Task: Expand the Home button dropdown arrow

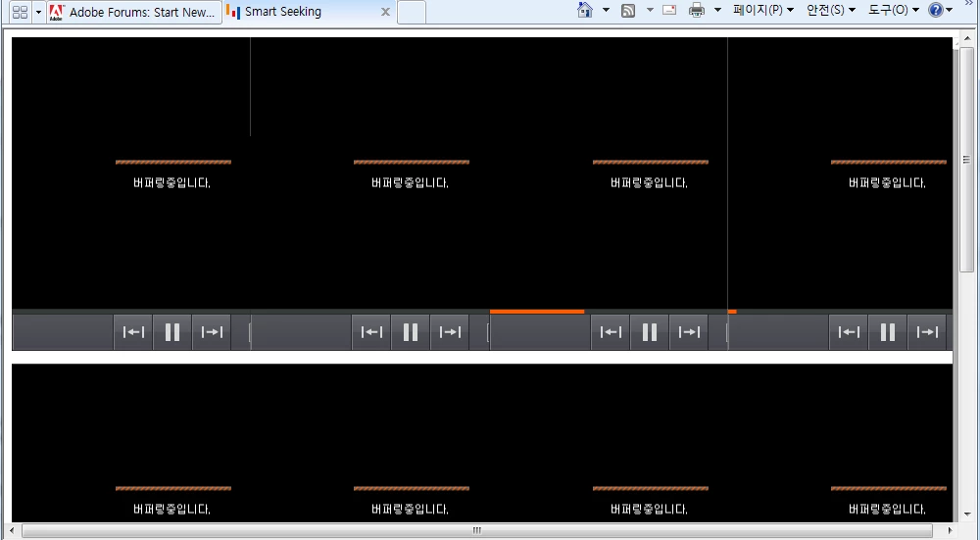Action: 606,10
